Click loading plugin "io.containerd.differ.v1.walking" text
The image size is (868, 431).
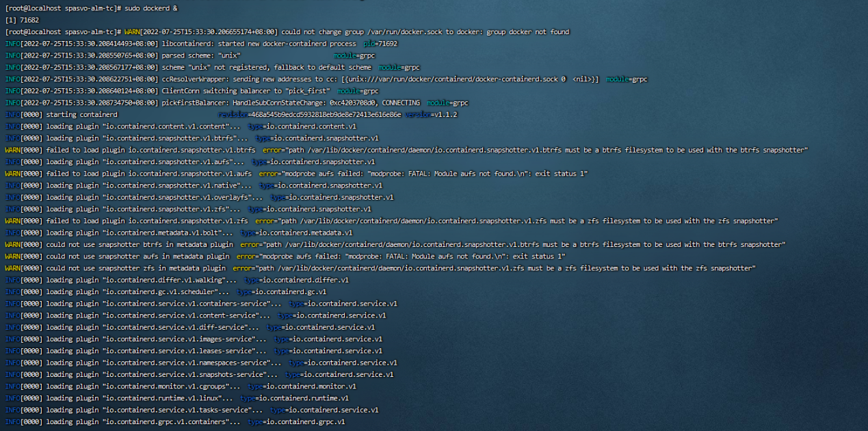[x=142, y=280]
